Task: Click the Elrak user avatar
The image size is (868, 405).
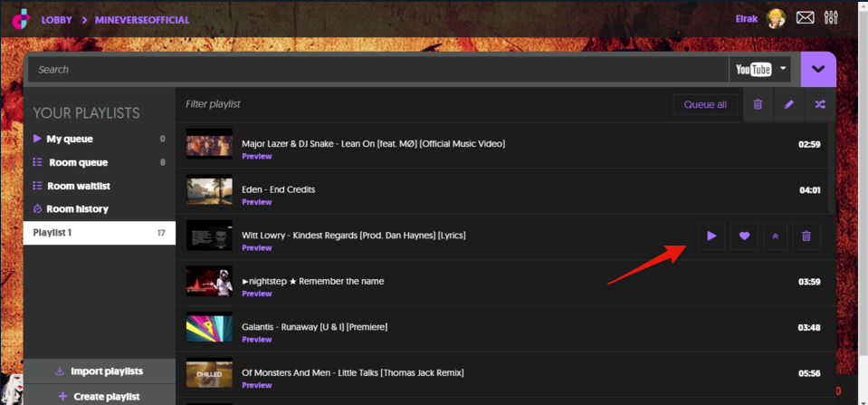Action: pyautogui.click(x=776, y=19)
